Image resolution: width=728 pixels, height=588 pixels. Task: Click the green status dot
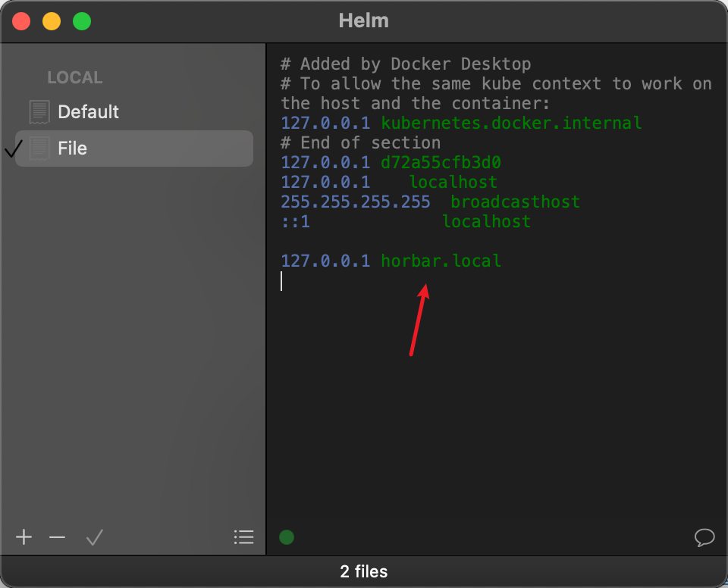point(287,537)
